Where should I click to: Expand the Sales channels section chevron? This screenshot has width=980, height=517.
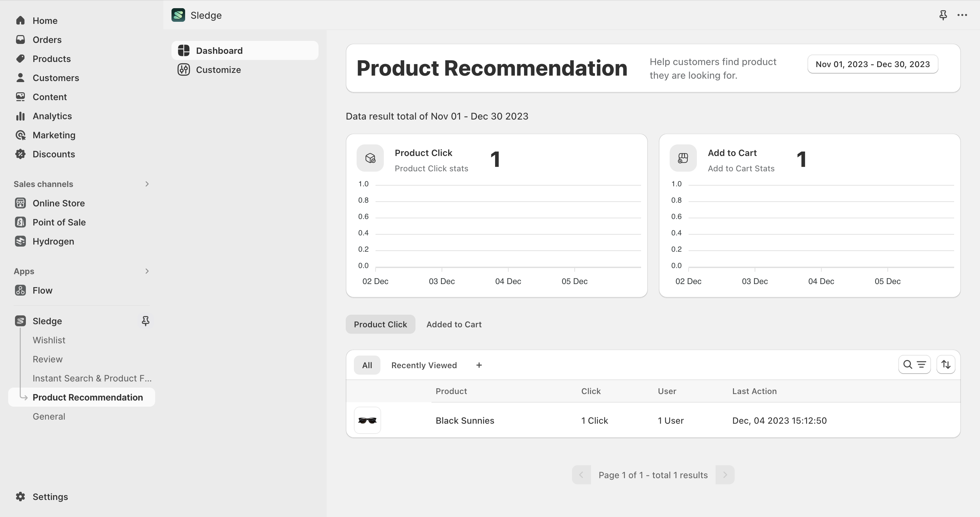(x=147, y=184)
